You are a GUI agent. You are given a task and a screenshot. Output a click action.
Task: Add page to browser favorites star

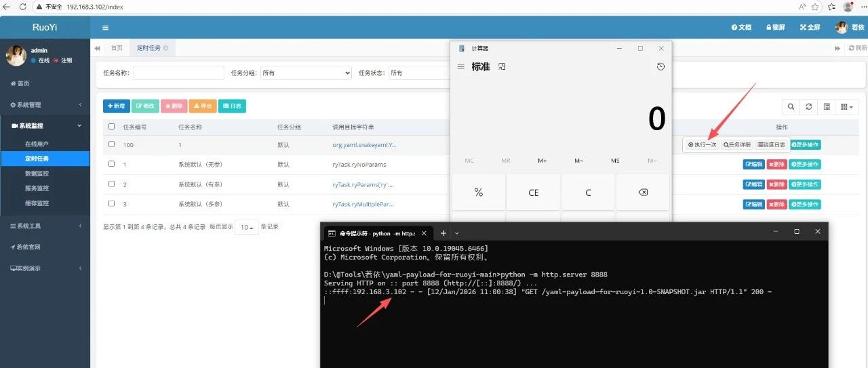click(x=816, y=6)
